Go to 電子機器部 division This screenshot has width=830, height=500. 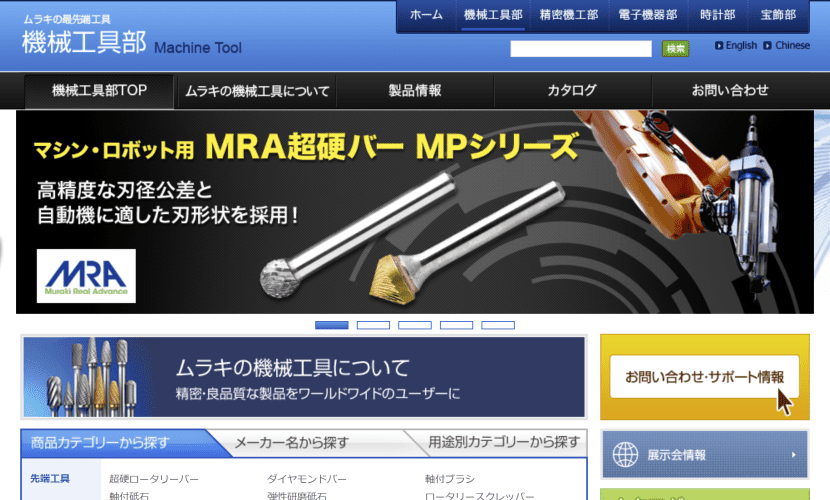[647, 15]
